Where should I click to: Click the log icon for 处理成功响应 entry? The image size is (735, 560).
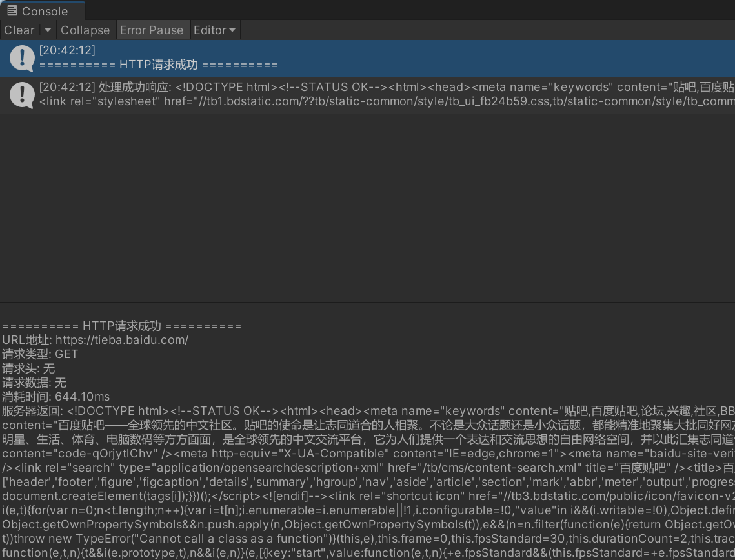[x=22, y=95]
